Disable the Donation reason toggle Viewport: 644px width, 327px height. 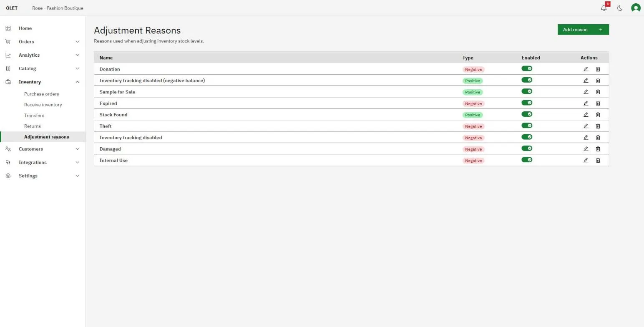(x=527, y=69)
